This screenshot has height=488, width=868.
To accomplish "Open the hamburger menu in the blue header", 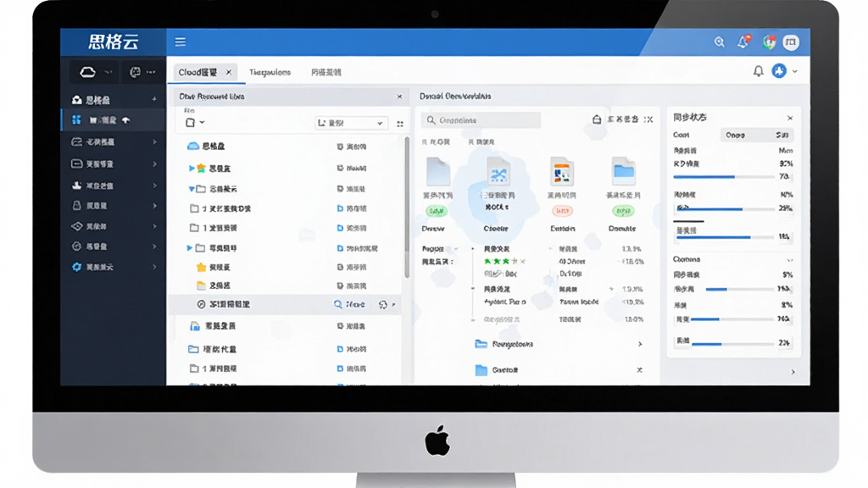I will (180, 42).
